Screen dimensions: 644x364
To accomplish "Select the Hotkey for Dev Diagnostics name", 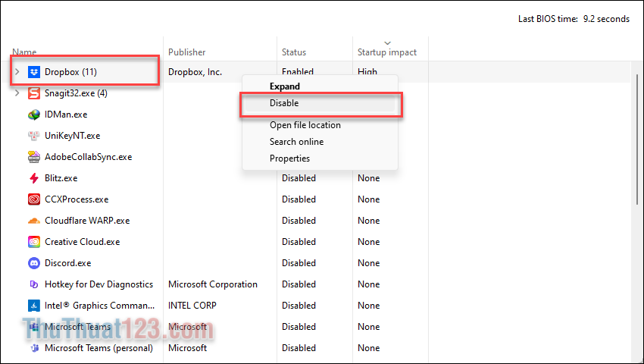I will 98,284.
